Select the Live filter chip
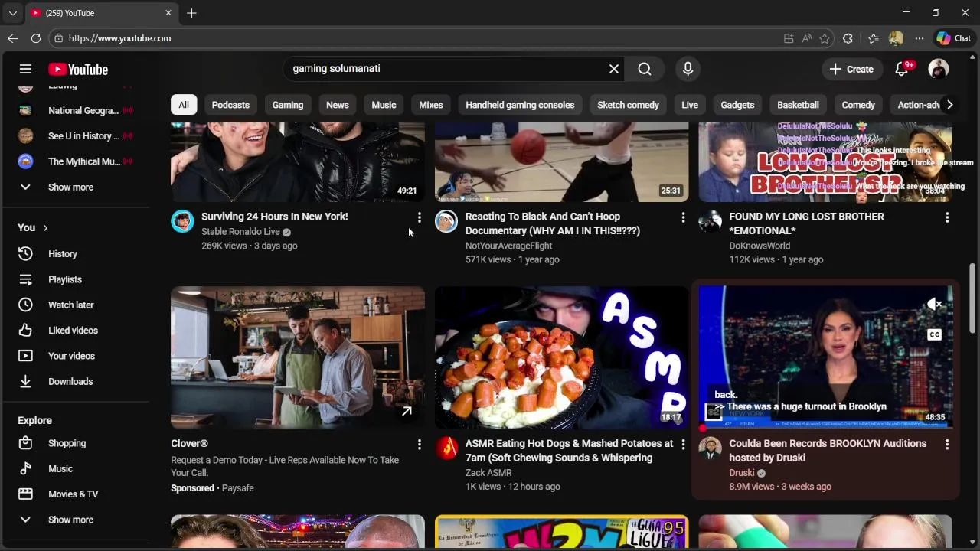980x551 pixels. (690, 105)
